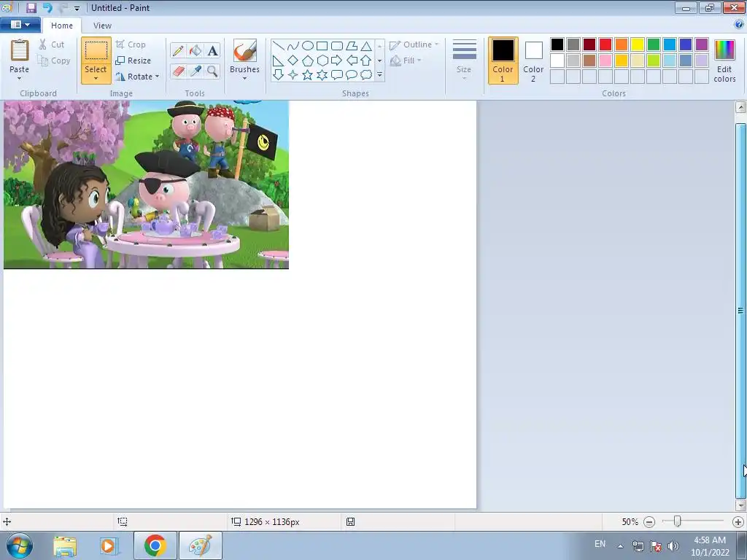The image size is (747, 560).
Task: Open Windows Explorer folder on taskbar
Action: (65, 545)
